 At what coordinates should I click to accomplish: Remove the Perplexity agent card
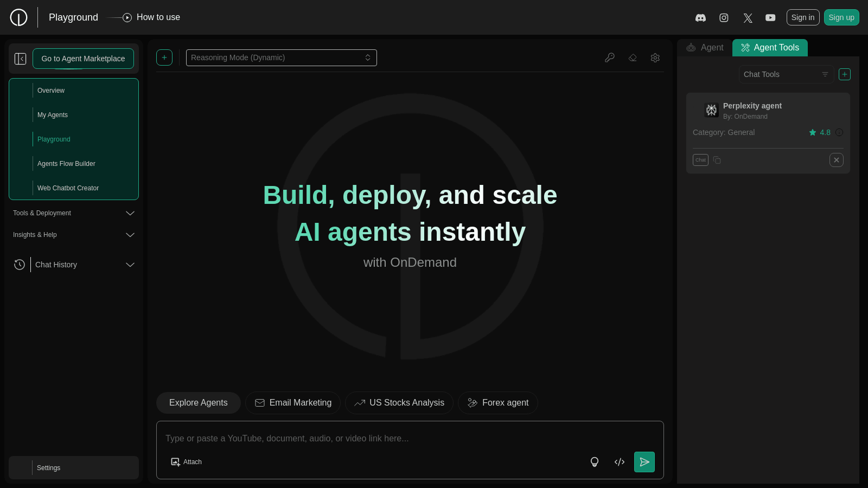837,160
